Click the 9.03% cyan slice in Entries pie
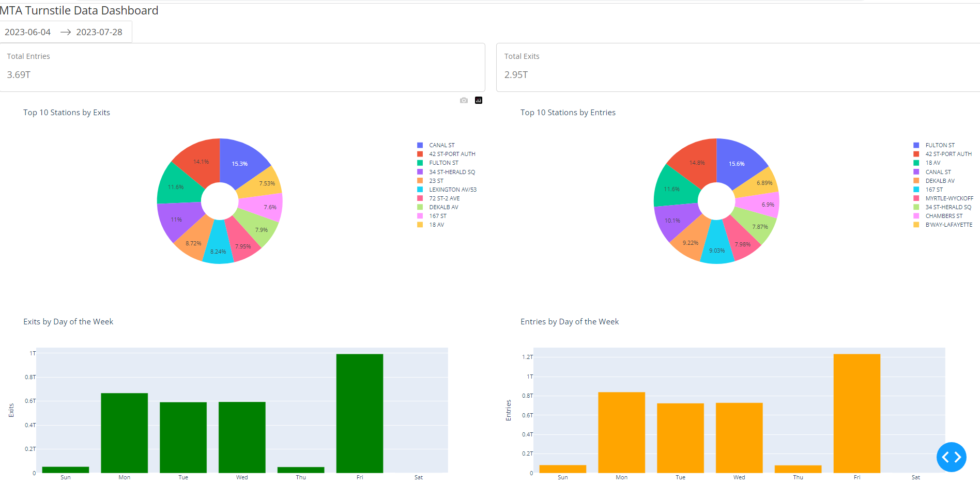 click(717, 250)
